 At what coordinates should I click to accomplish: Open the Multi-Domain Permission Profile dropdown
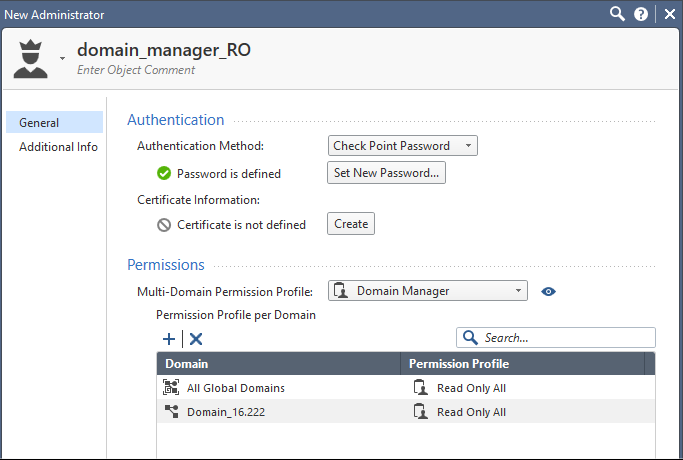427,291
